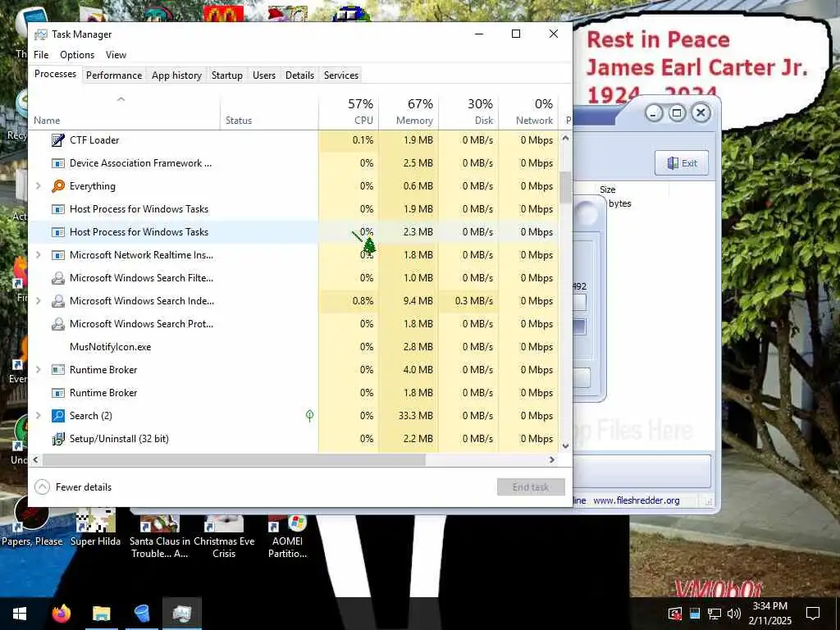Switch to the Performance tab
This screenshot has height=630, width=840.
[114, 75]
